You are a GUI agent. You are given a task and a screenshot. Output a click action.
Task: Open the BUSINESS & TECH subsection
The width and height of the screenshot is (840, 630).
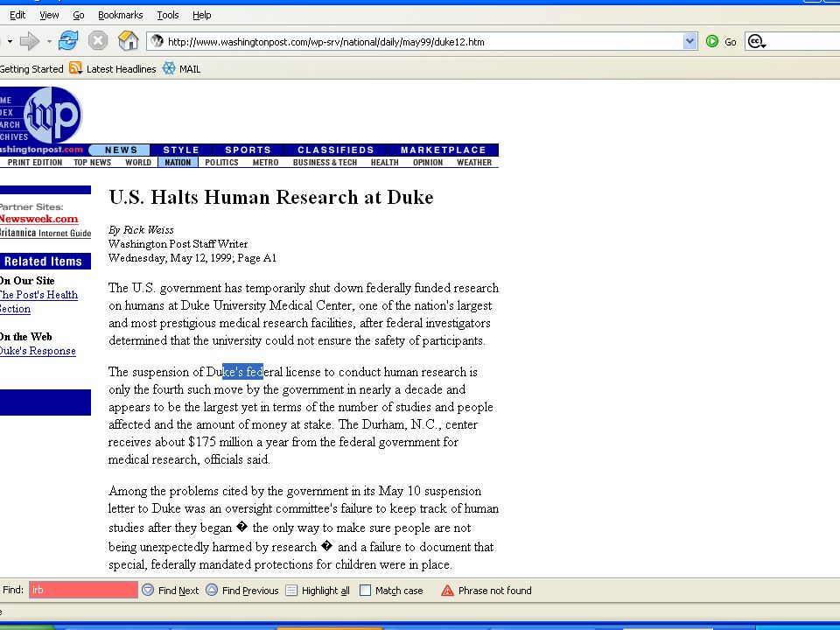click(x=325, y=163)
